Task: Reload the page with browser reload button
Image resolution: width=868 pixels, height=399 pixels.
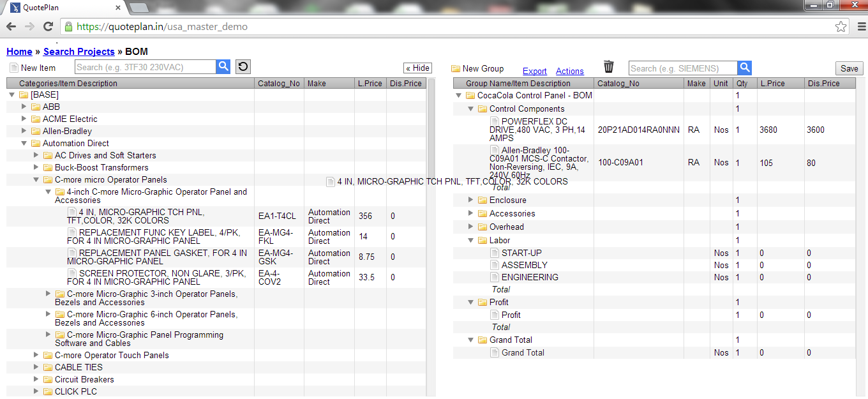Action: click(48, 26)
